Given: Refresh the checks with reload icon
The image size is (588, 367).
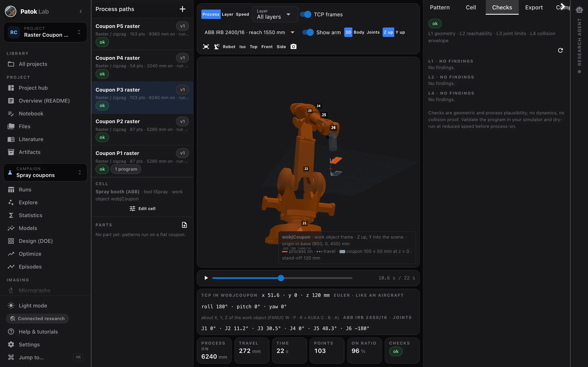Looking at the screenshot, I should click(x=560, y=50).
